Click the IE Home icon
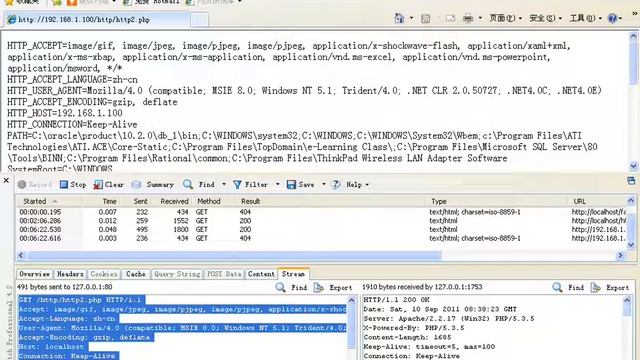The height and width of the screenshot is (360, 640). [x=399, y=18]
